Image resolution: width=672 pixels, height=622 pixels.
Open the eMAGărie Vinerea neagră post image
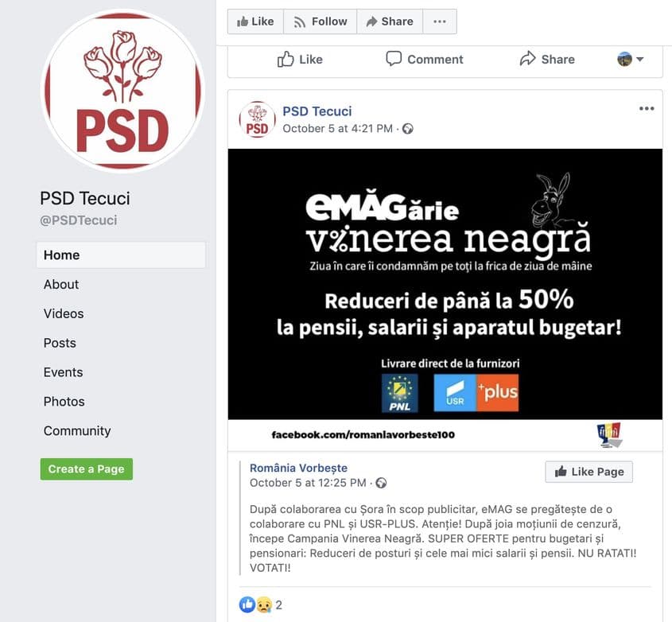445,284
